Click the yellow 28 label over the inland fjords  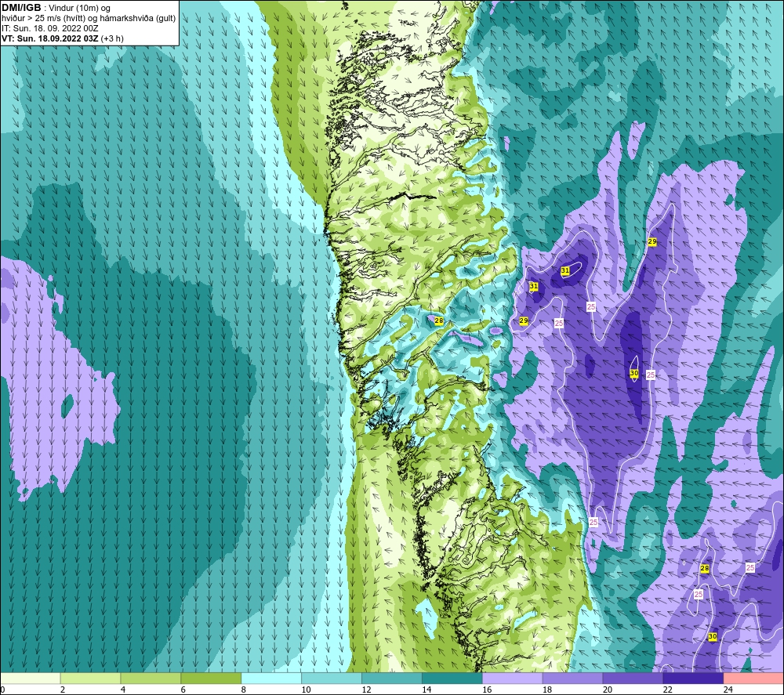438,320
